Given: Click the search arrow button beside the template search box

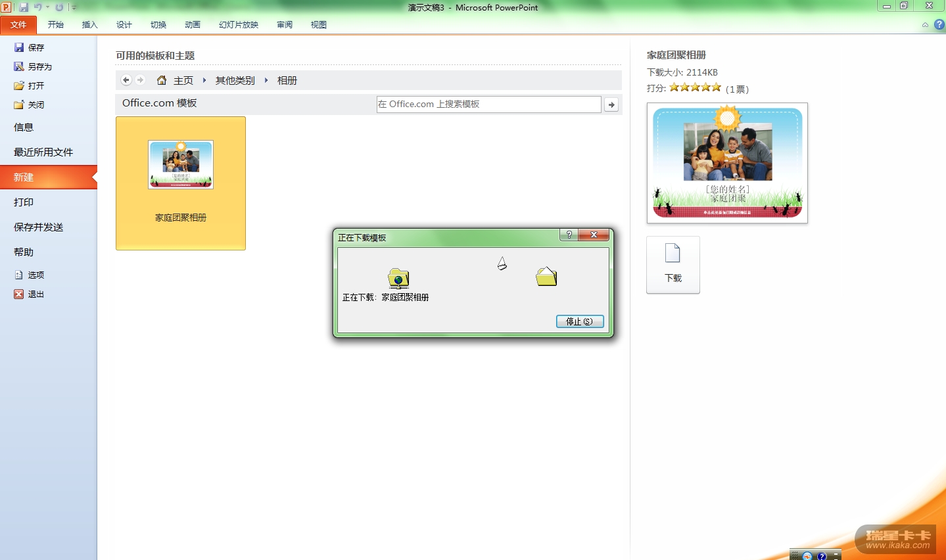Looking at the screenshot, I should (x=611, y=105).
